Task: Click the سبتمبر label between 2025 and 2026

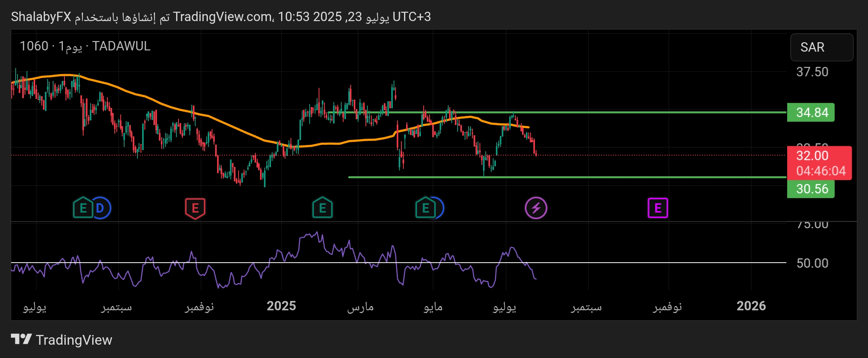Action: pyautogui.click(x=586, y=307)
